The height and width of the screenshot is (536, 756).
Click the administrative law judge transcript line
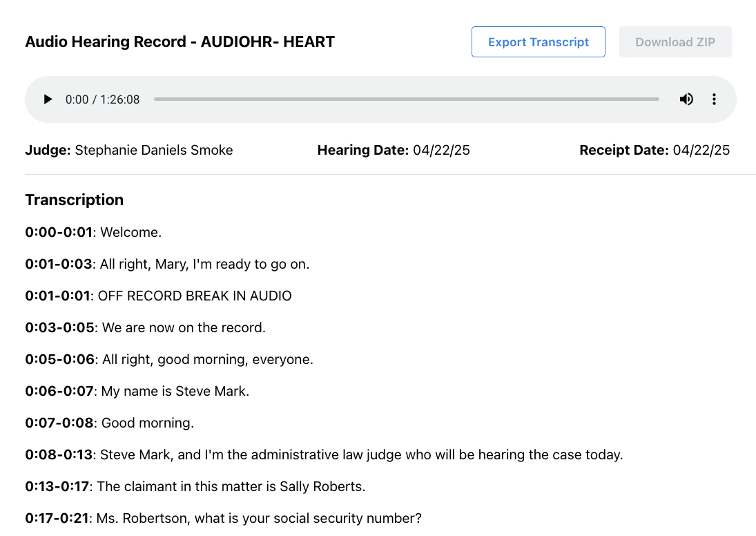pyautogui.click(x=362, y=454)
